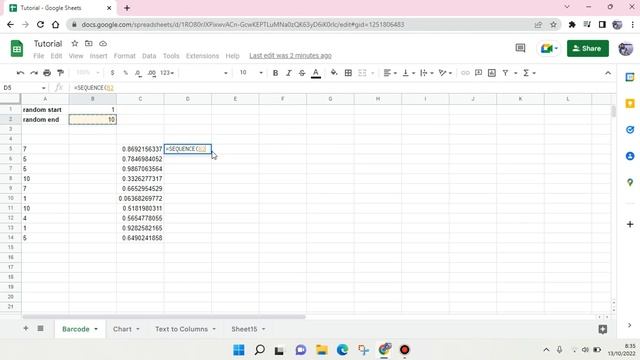Screen dimensions: 640x360
Task: Open Google Keep side panel icon
Action: [x=630, y=104]
